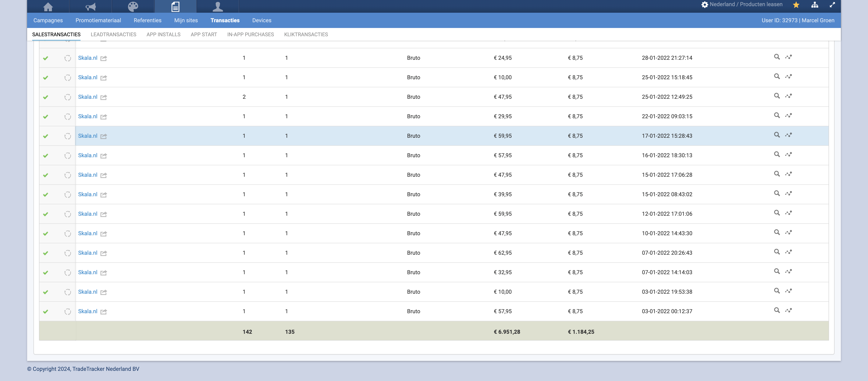
Task: Click User ID: 32973 | Marcel Groen
Action: [x=798, y=21]
